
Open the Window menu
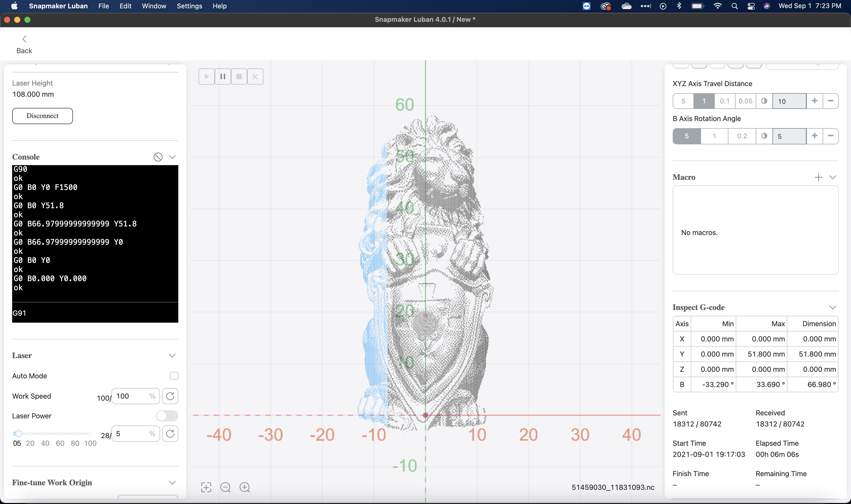point(154,6)
